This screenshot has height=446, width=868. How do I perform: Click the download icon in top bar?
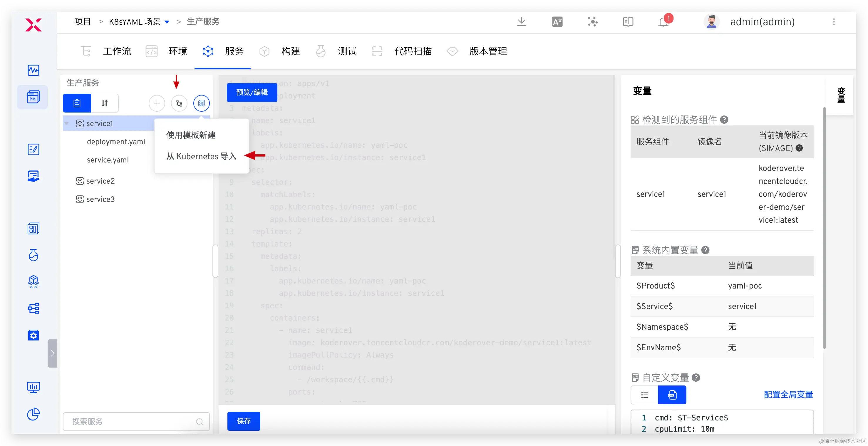(x=521, y=21)
